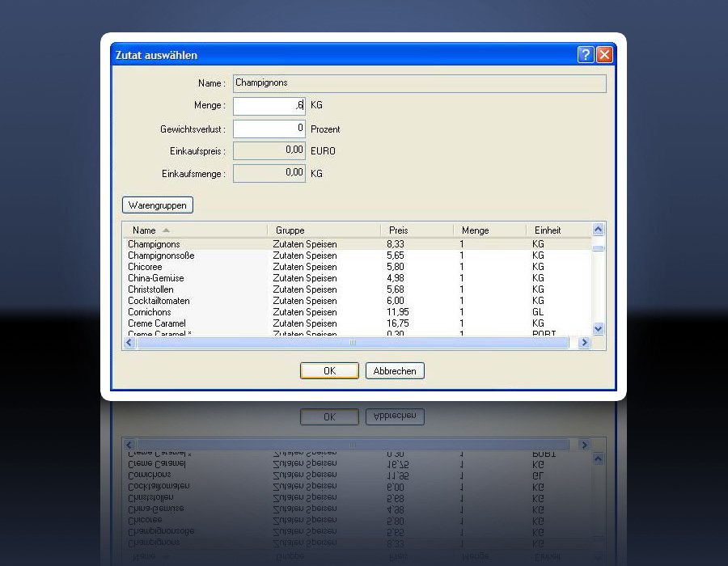The width and height of the screenshot is (728, 566).
Task: Click the right horizontal scroll arrow
Action: [585, 342]
